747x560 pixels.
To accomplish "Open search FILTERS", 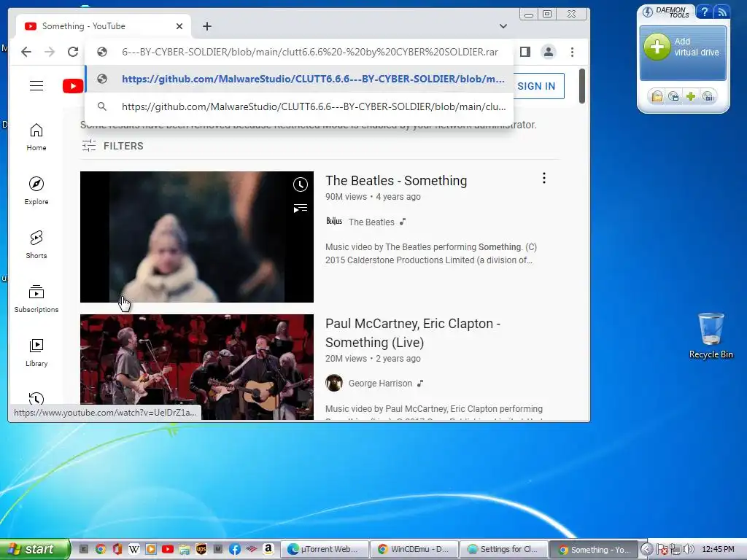I will click(x=113, y=146).
